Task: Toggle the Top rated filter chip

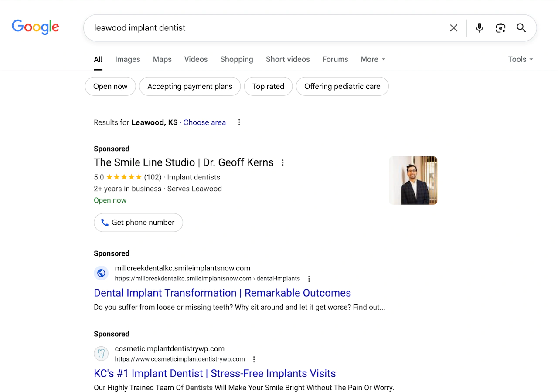Action: tap(268, 86)
